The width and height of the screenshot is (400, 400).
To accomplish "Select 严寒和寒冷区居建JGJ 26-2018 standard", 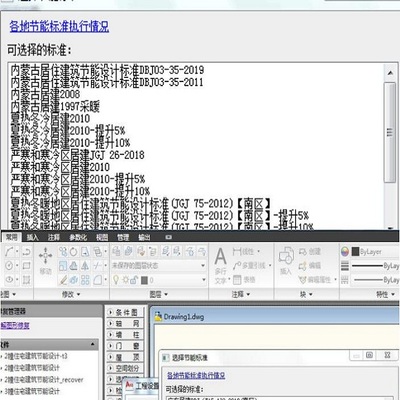I will (77, 155).
